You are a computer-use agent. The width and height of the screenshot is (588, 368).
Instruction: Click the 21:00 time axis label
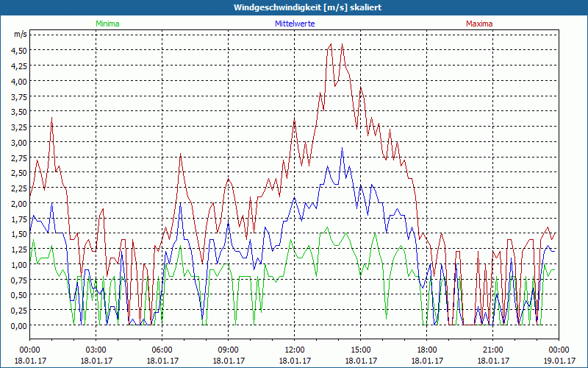pyautogui.click(x=492, y=350)
